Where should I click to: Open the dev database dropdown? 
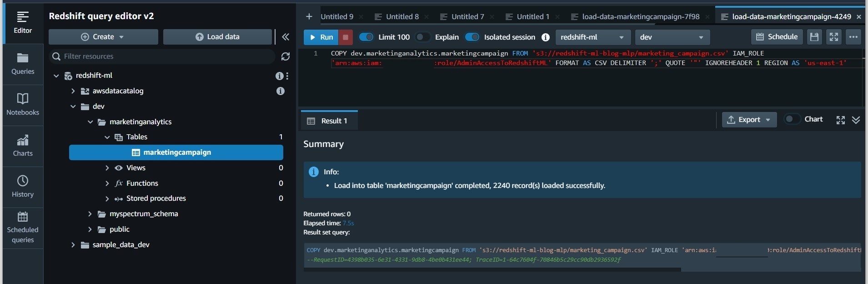tap(672, 37)
